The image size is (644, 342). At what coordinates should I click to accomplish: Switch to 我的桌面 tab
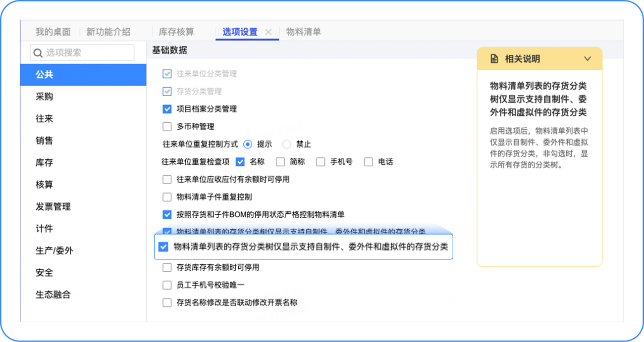53,32
